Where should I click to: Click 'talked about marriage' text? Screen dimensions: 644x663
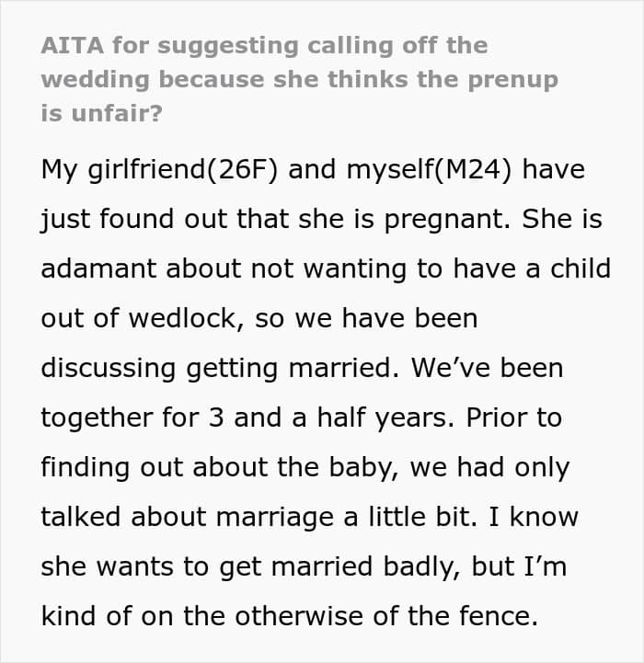187,518
